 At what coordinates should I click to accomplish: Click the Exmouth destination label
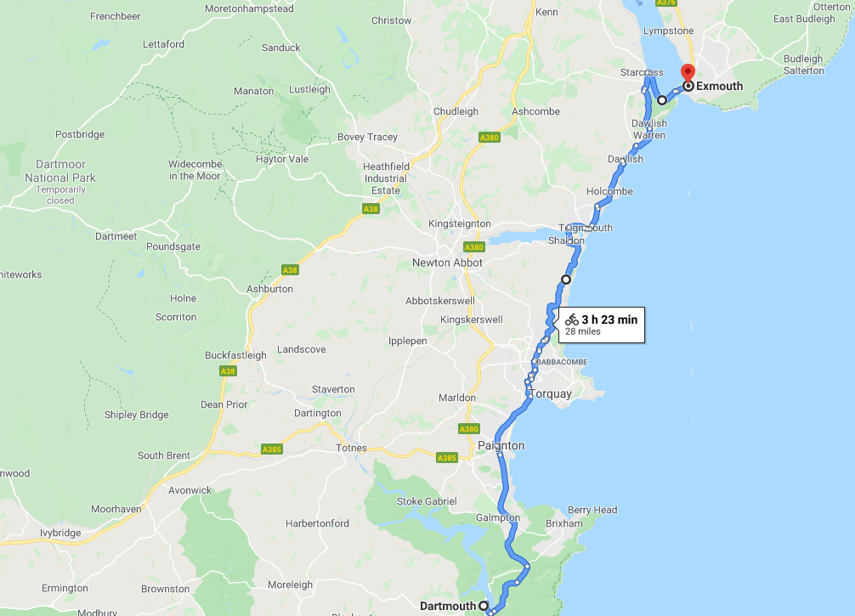tap(719, 86)
